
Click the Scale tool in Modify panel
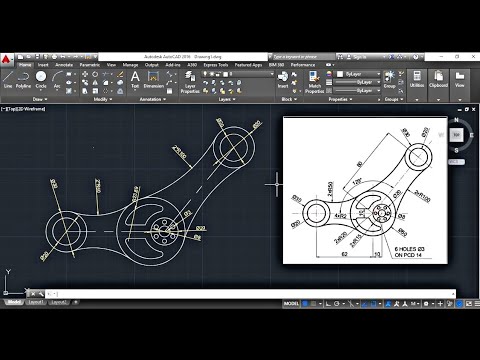(95, 91)
